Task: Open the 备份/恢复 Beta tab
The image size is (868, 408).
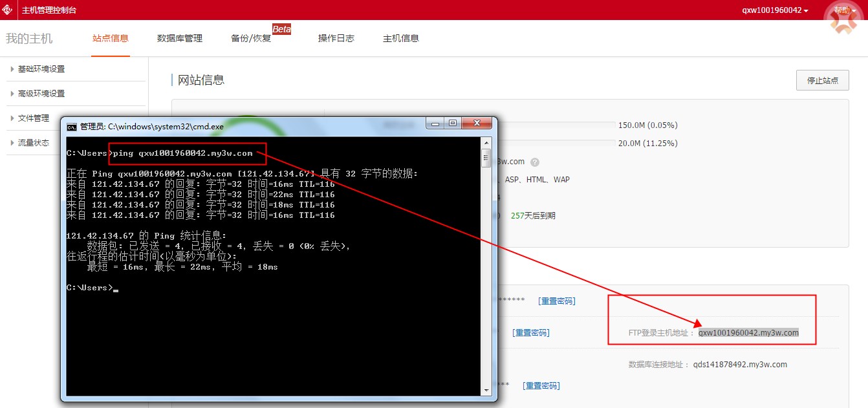Action: click(251, 38)
